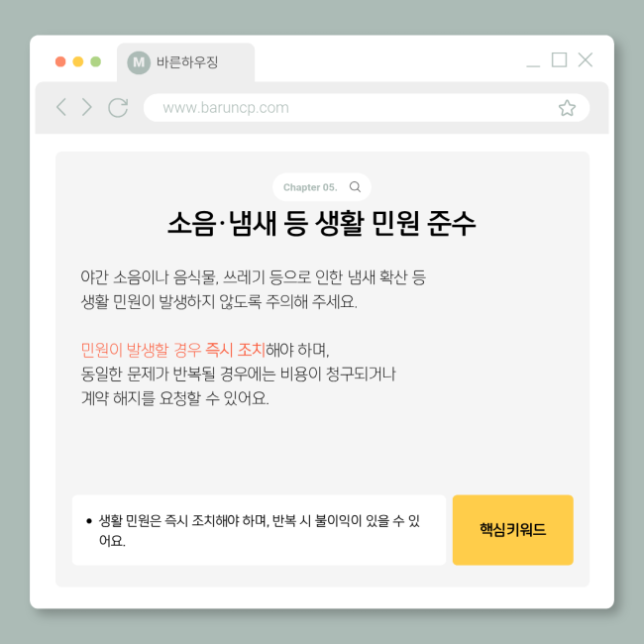Click the browser forward arrow
Image resolution: width=644 pixels, height=644 pixels.
[86, 107]
